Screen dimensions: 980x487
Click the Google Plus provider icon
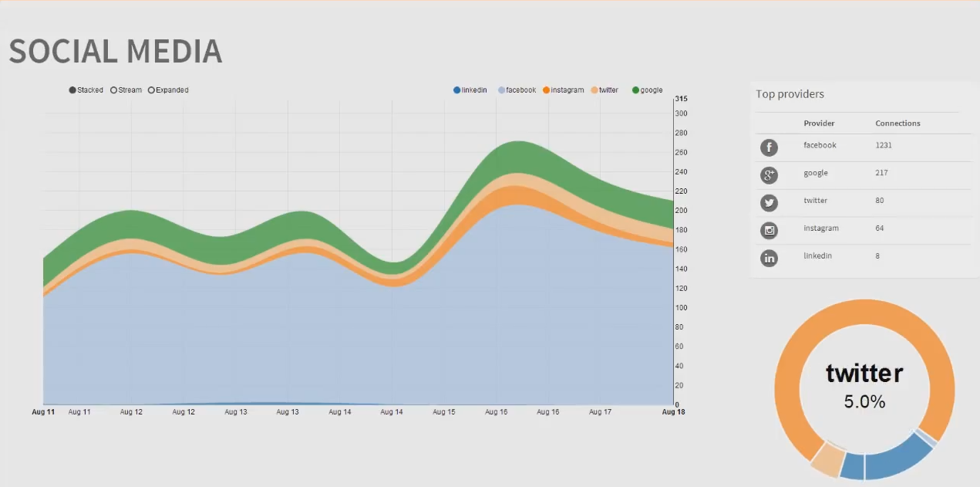(769, 175)
